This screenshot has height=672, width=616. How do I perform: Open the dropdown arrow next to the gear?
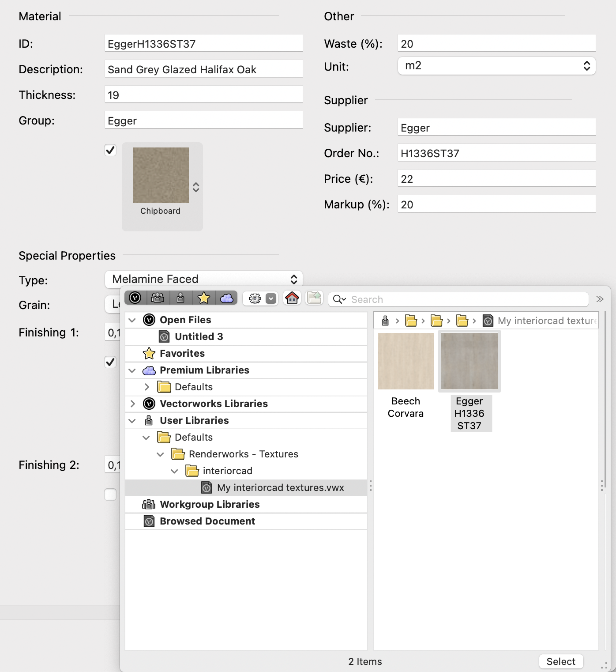(x=271, y=299)
